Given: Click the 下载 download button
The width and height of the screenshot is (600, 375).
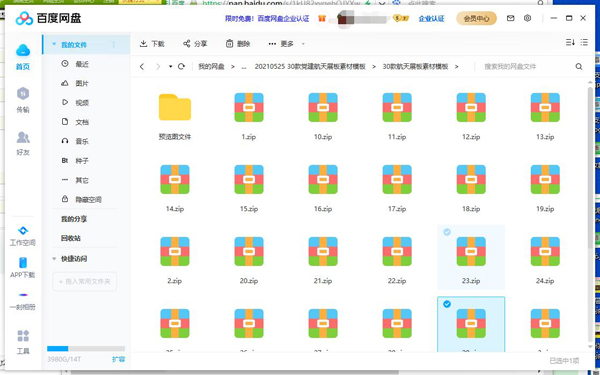Looking at the screenshot, I should (x=152, y=44).
